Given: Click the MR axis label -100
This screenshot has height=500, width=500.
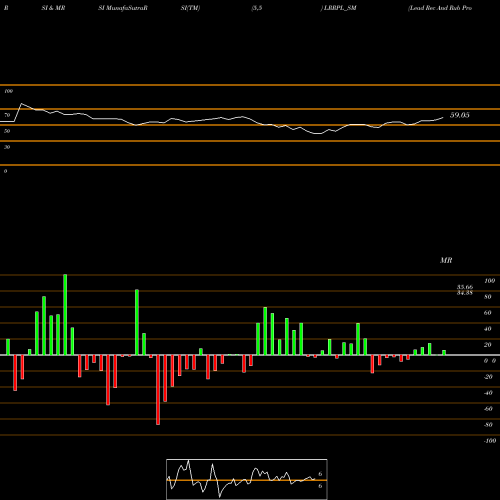Looking at the screenshot, I should 490,441.
